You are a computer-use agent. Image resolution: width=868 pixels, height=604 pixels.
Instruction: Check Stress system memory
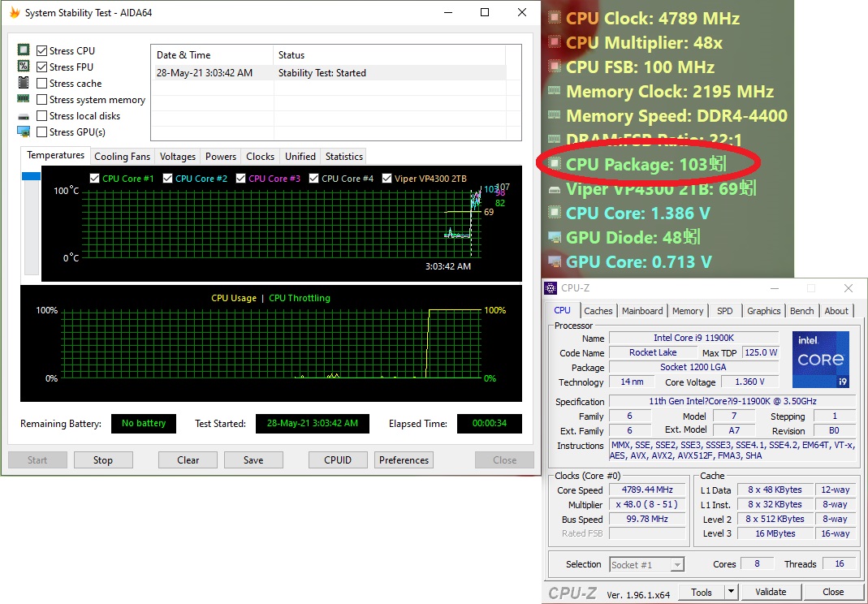pos(41,100)
